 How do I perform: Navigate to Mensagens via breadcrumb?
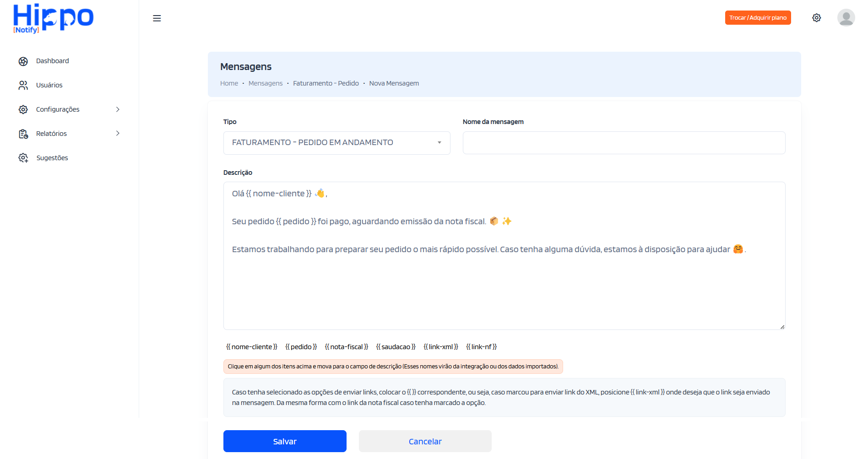click(266, 83)
